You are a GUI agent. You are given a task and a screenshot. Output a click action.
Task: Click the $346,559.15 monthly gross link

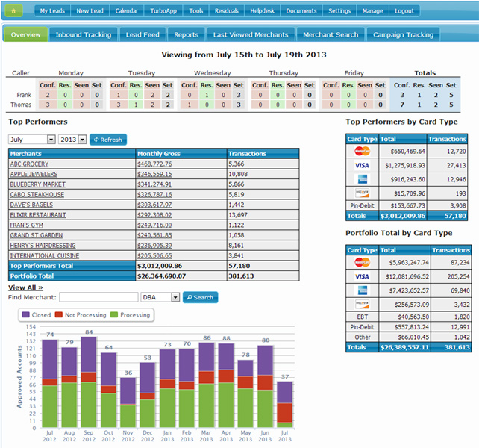(154, 174)
